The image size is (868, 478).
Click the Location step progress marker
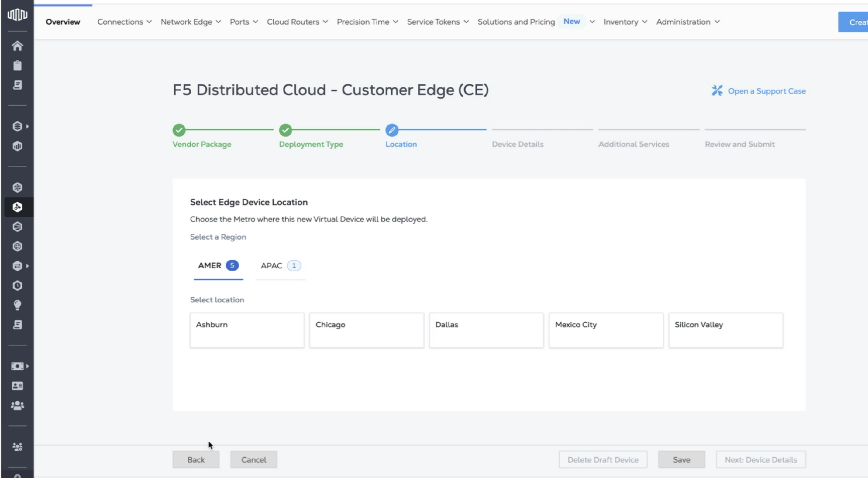391,130
